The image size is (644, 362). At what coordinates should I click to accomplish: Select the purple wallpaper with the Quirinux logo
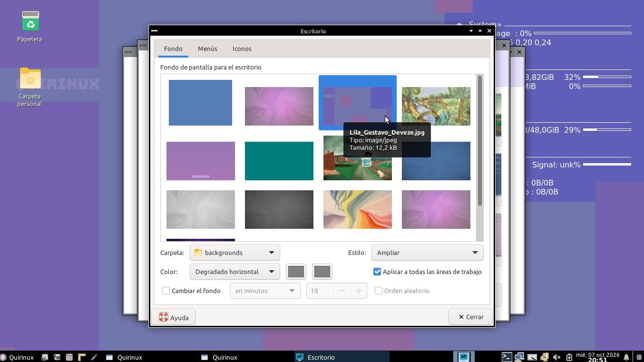click(x=201, y=161)
